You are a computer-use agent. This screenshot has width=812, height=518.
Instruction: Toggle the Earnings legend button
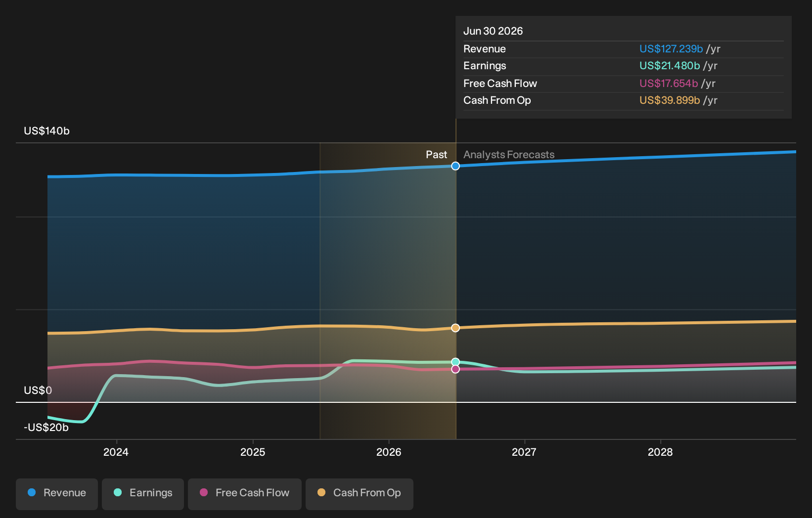pos(143,494)
